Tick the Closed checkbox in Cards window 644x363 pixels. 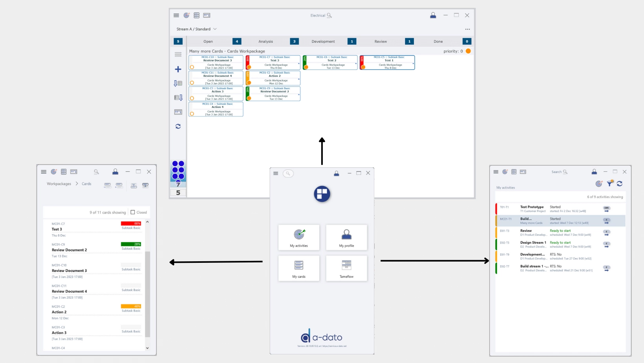(x=133, y=212)
